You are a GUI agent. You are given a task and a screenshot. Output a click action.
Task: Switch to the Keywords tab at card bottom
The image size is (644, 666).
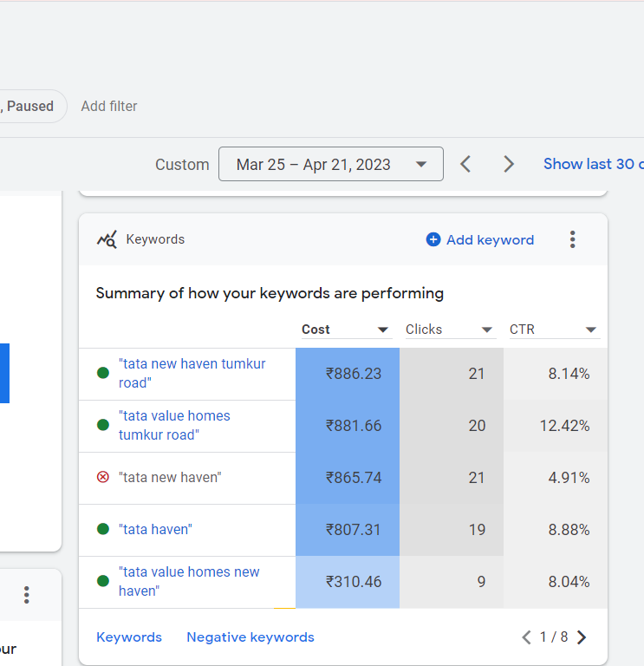tap(129, 637)
